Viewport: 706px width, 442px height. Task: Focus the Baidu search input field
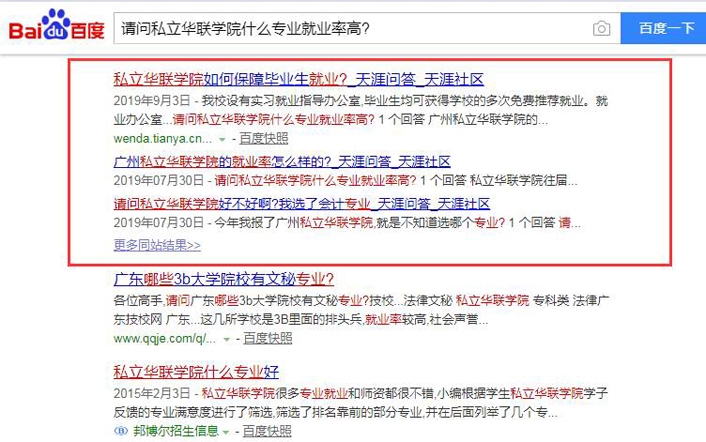367,28
